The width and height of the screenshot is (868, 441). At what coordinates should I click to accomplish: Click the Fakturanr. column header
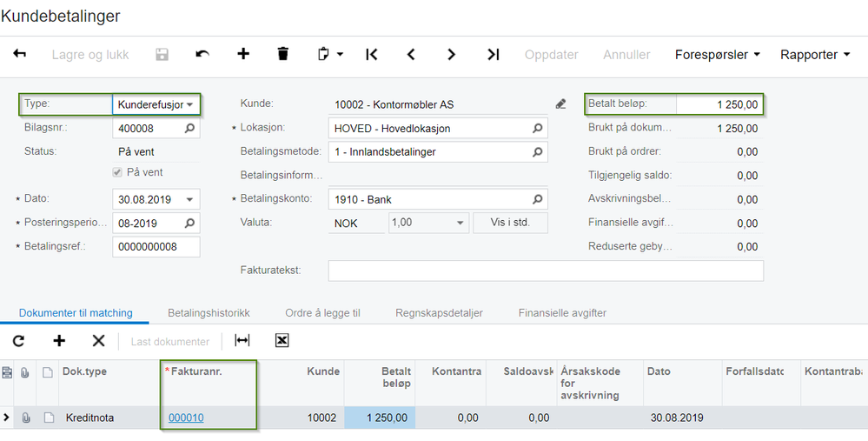click(209, 383)
